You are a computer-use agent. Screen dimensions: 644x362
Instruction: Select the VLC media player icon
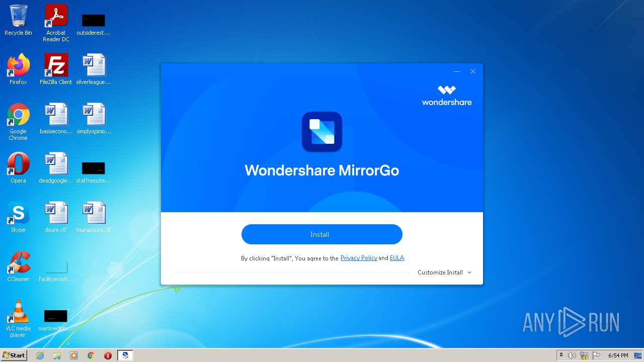coord(18,319)
